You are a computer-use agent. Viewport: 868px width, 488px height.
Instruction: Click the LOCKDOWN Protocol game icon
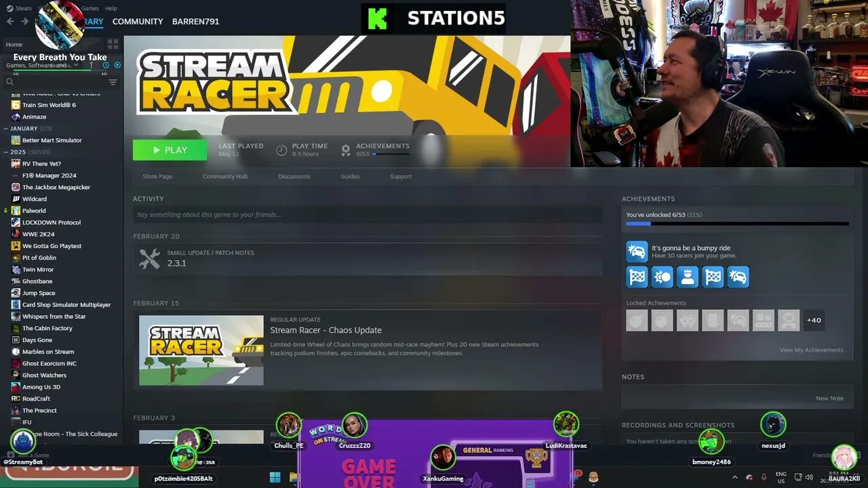click(x=16, y=222)
